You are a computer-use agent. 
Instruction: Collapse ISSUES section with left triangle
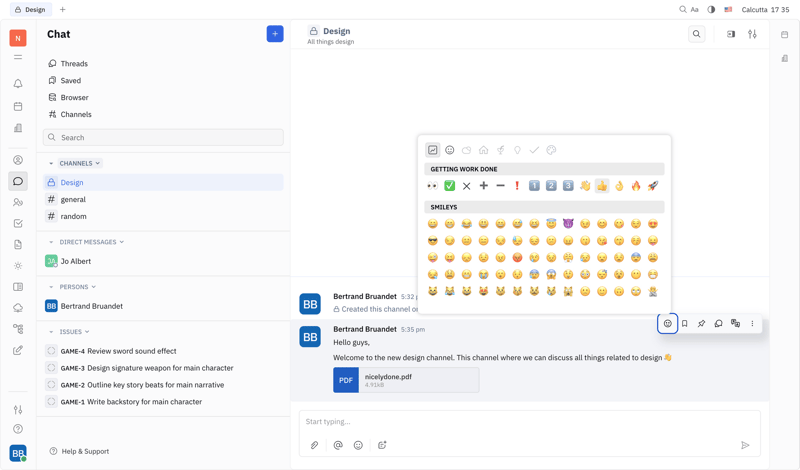[51, 332]
